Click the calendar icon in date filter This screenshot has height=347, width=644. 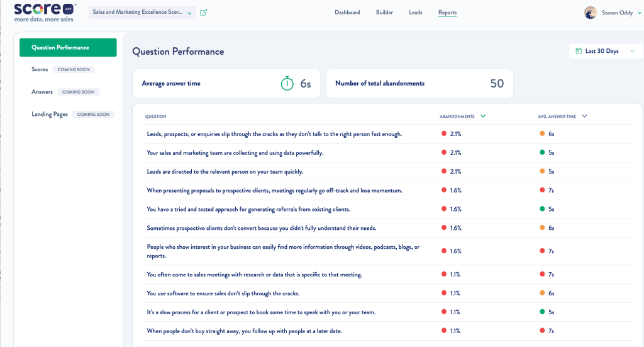click(579, 51)
